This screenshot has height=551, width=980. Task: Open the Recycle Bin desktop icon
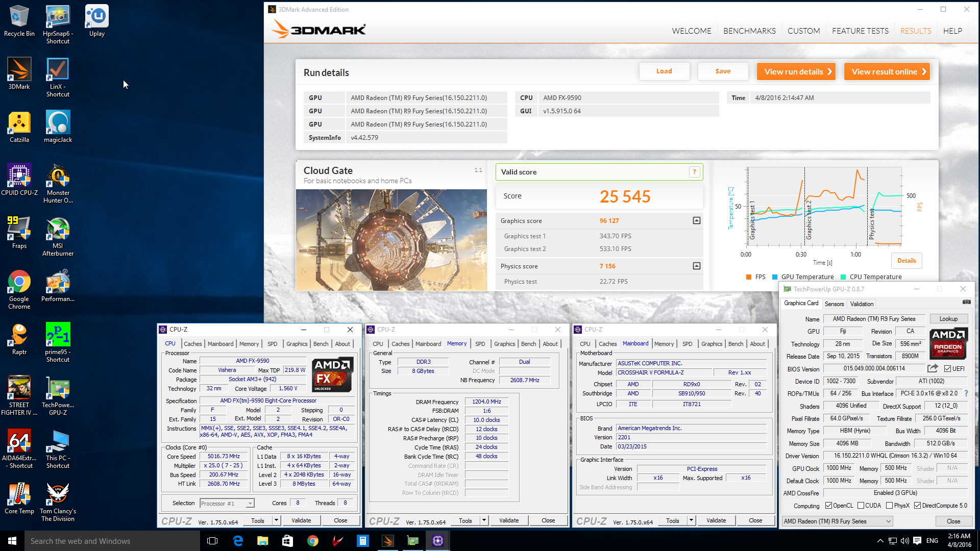click(x=19, y=20)
